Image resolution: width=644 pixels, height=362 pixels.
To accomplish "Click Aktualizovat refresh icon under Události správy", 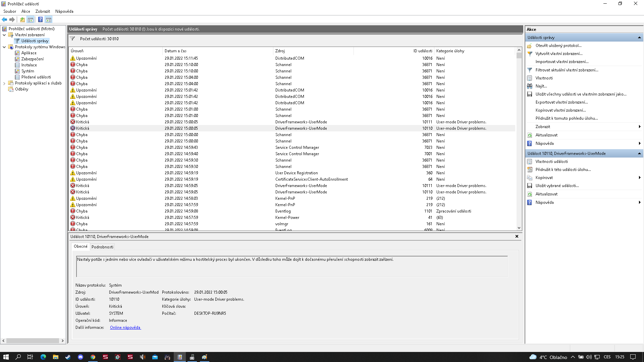I will pyautogui.click(x=530, y=135).
